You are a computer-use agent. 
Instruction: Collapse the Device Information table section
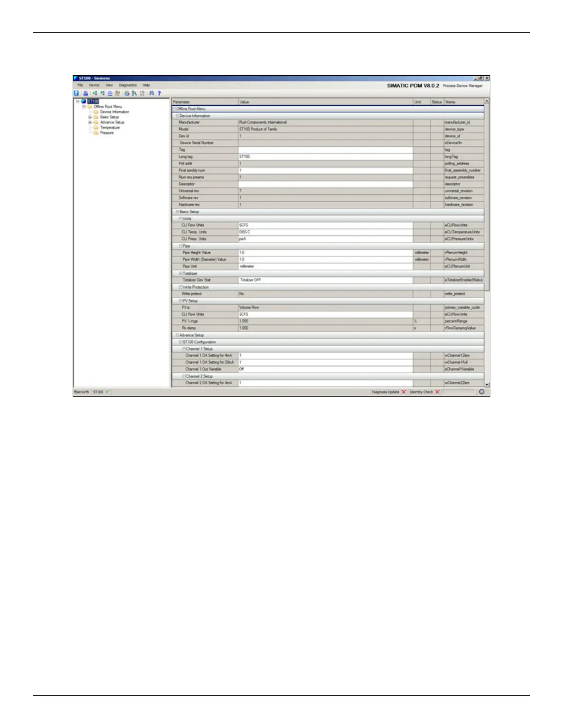(x=178, y=116)
